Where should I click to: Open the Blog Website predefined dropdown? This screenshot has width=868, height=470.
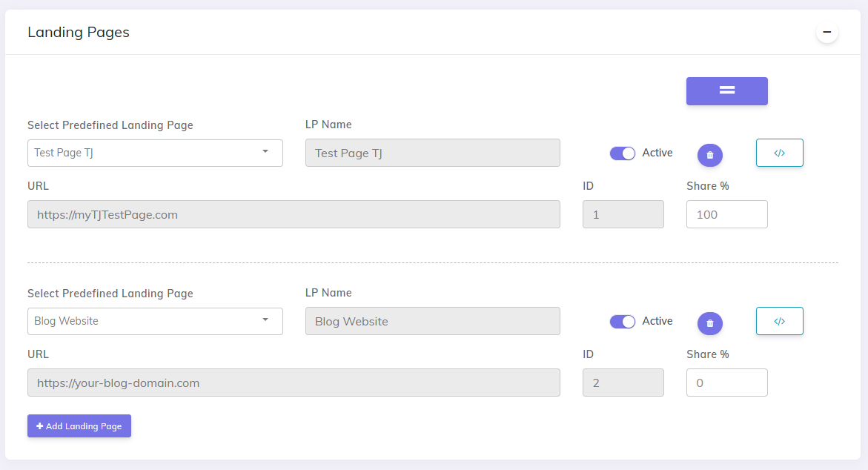tap(155, 321)
